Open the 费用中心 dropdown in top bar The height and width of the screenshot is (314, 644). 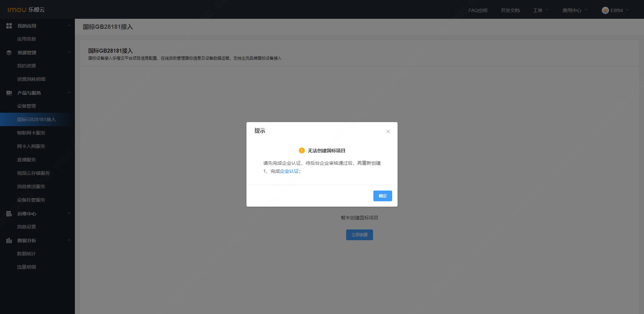(575, 10)
